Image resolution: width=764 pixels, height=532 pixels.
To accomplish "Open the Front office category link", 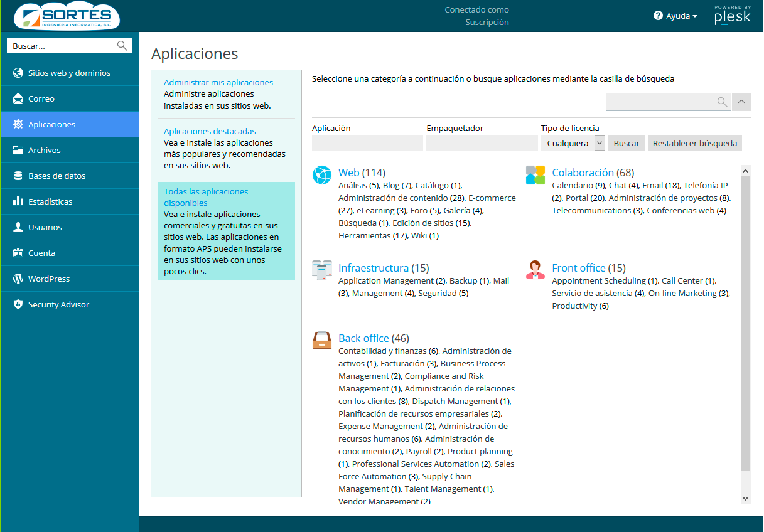I will [x=579, y=268].
